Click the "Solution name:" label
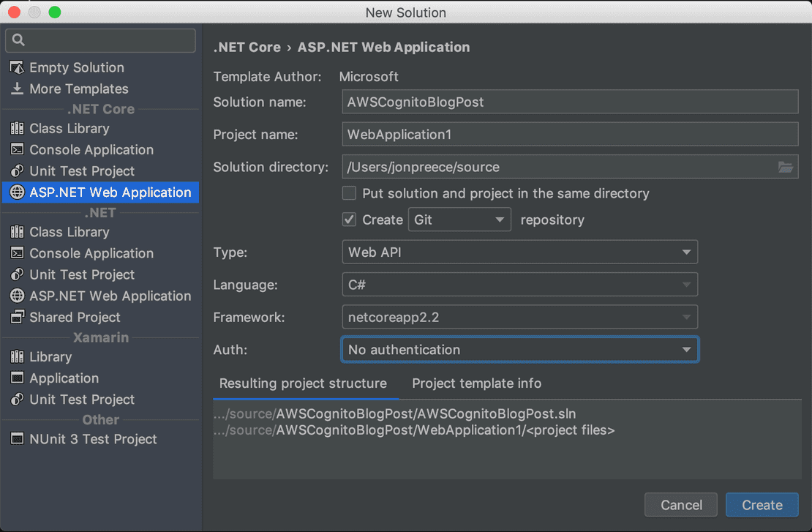 tap(260, 102)
